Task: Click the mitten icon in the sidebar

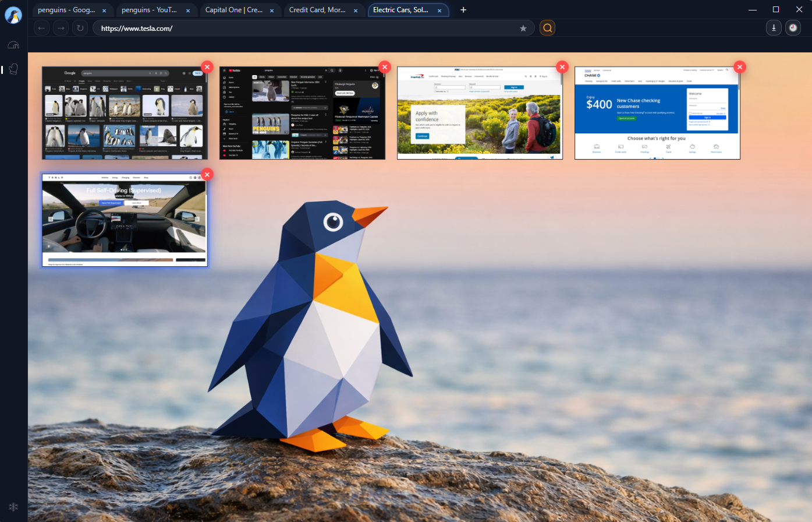Action: (13, 69)
